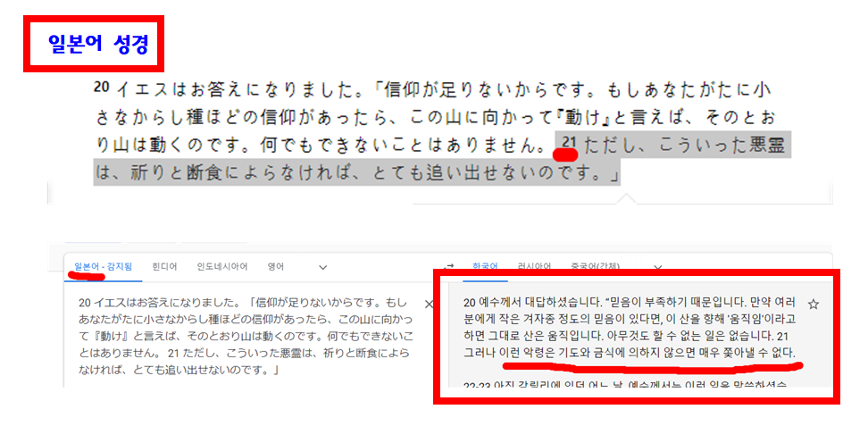
Task: Expand the target language list chevron
Action: pos(657,267)
